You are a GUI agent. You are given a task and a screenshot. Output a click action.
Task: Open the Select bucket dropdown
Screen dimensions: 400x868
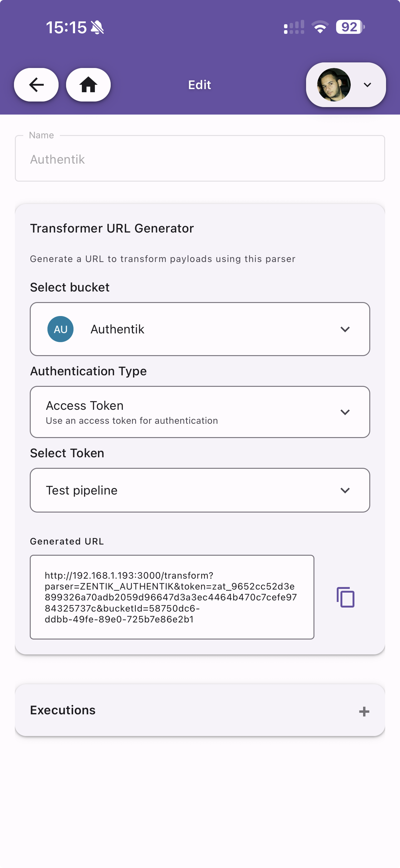point(345,329)
